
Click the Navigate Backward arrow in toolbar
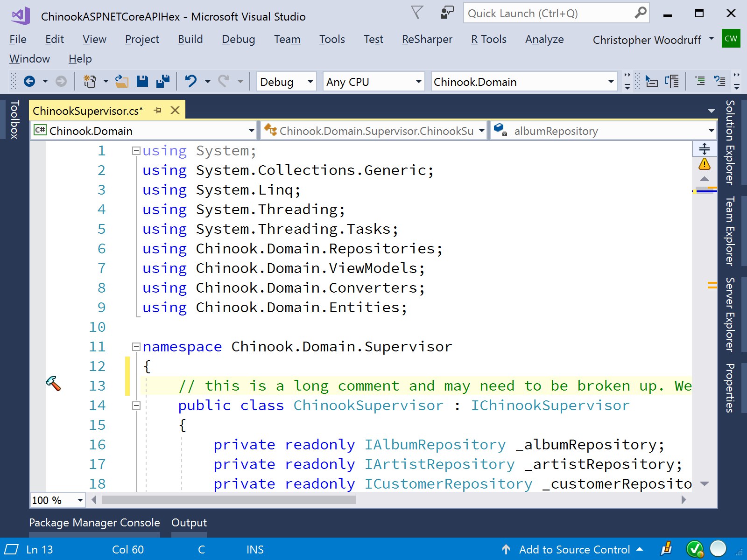tap(29, 82)
